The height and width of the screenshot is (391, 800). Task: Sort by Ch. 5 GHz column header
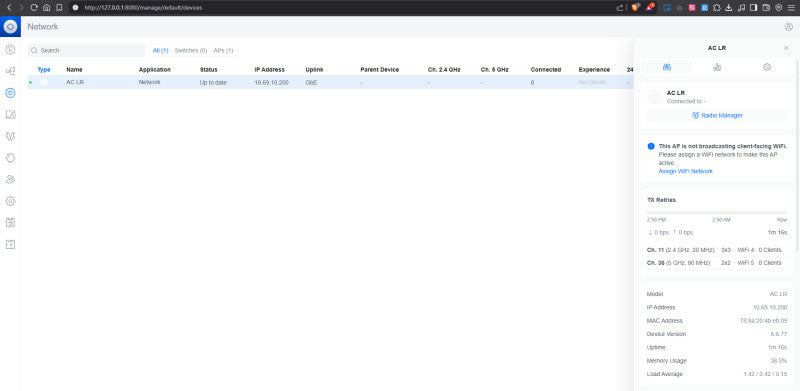[494, 69]
